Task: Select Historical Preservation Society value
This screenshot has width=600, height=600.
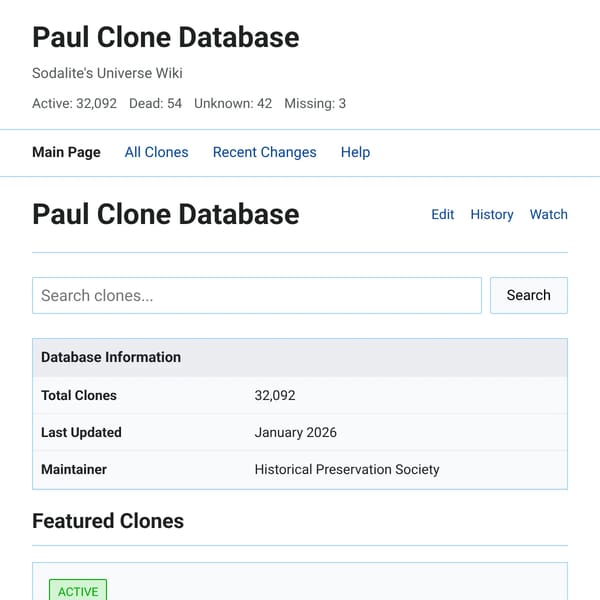Action: [347, 470]
